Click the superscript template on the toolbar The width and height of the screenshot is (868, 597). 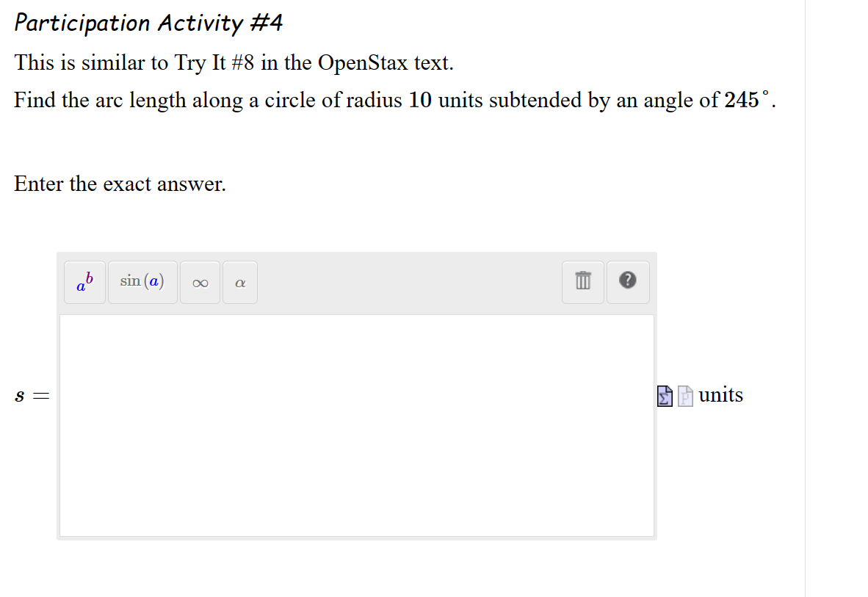click(x=84, y=282)
